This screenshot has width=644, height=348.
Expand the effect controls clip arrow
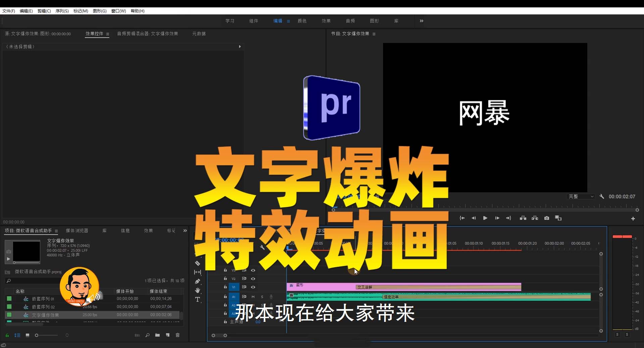pyautogui.click(x=240, y=47)
